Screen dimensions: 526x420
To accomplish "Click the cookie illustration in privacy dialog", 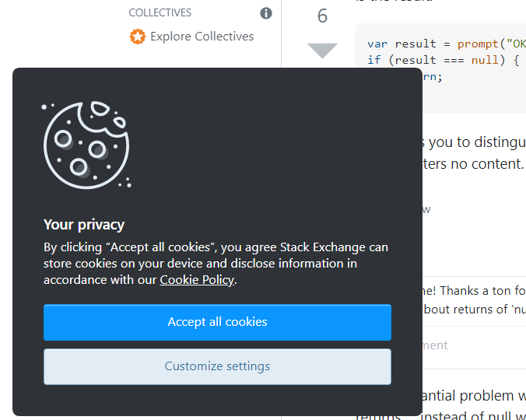I will coord(86,145).
